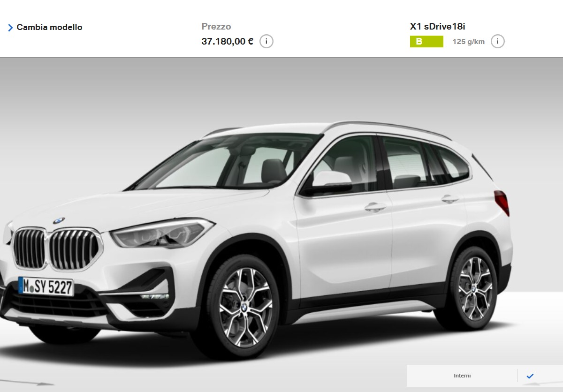The image size is (563, 392).
Task: Click the rear alloy wheel
Action: tap(474, 287)
